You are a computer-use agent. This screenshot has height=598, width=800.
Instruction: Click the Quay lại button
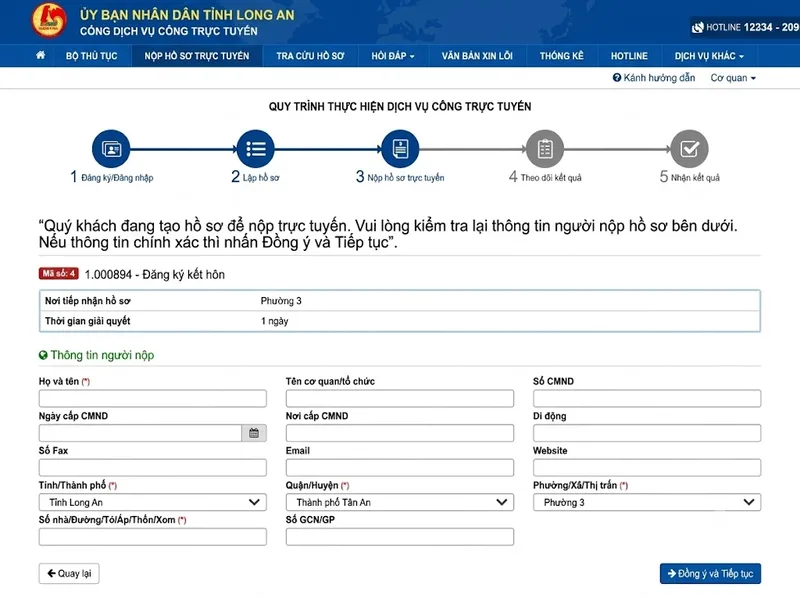(x=69, y=574)
